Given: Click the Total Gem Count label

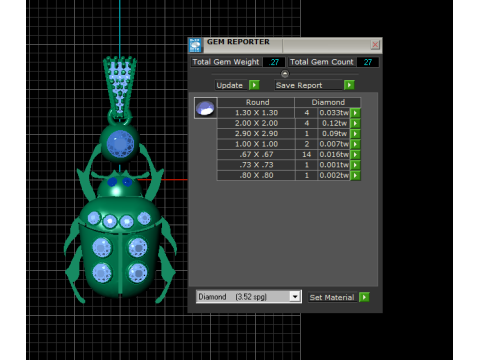Looking at the screenshot, I should click(x=322, y=62).
